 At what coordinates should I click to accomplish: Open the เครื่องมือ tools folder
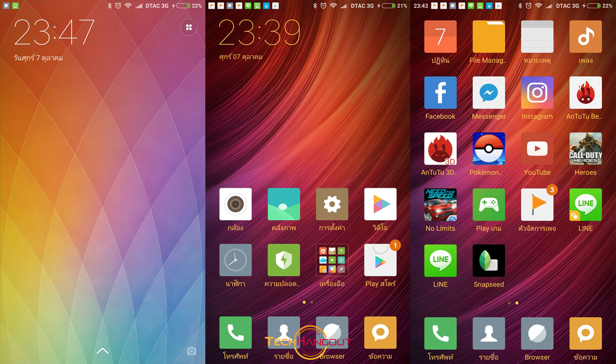pos(332,260)
